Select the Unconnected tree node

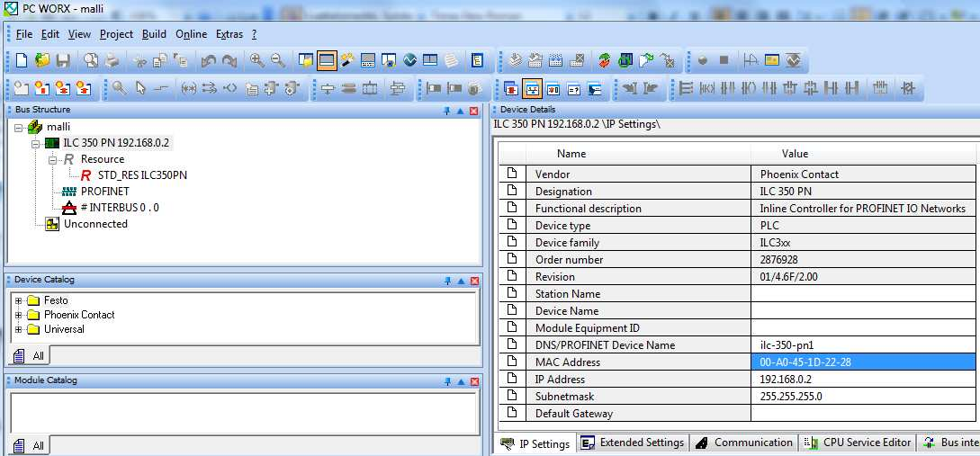(95, 224)
